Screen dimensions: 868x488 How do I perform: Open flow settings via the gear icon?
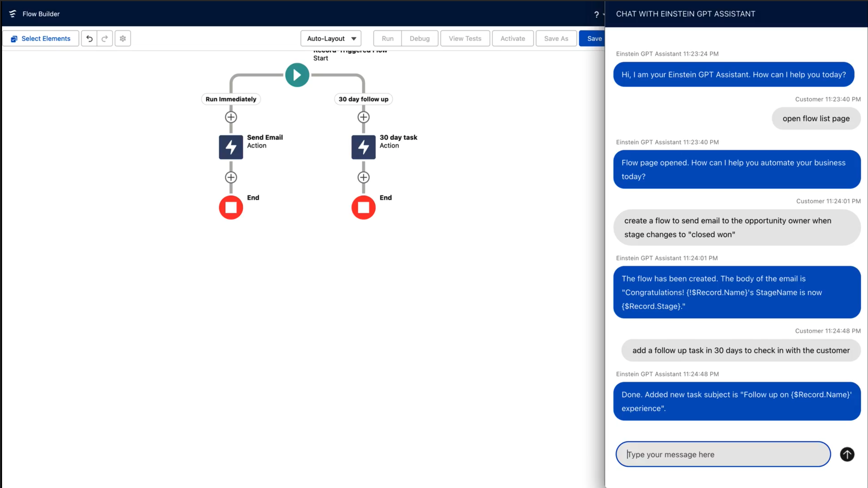[x=122, y=38]
